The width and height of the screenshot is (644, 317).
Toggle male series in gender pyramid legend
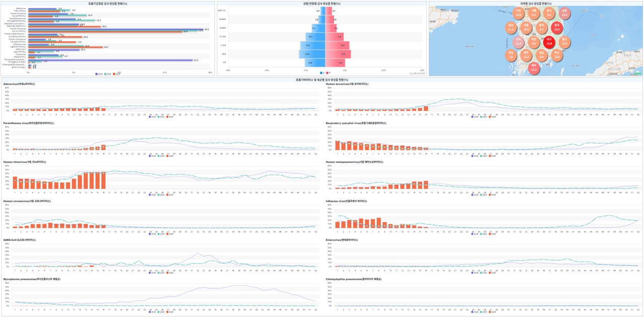coord(321,73)
